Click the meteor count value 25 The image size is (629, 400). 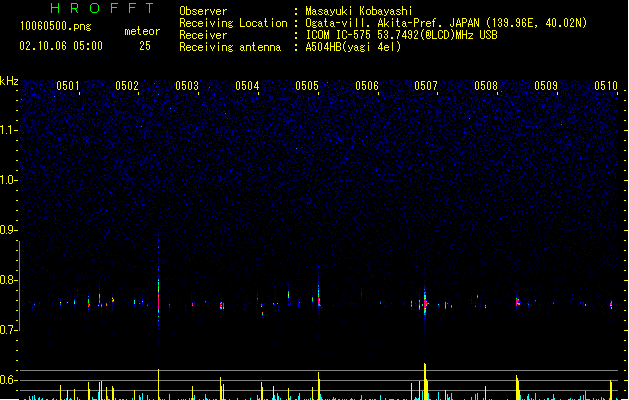145,46
